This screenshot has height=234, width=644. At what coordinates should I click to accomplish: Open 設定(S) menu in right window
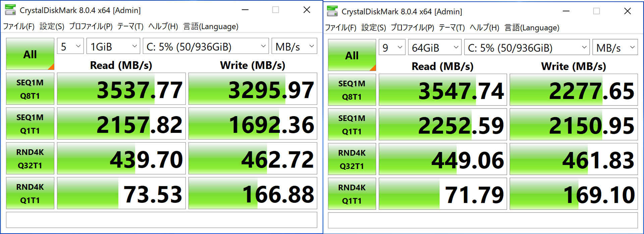coord(374,27)
